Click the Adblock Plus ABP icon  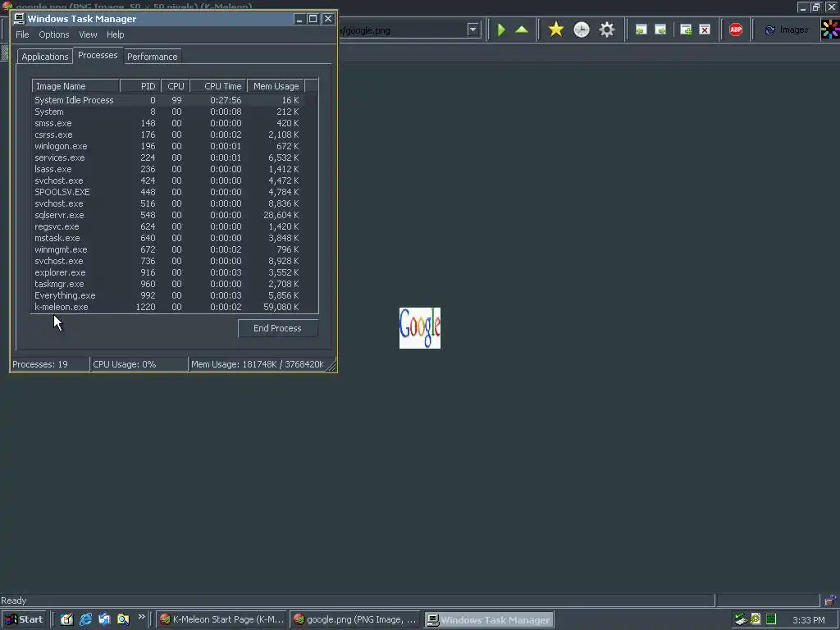click(x=736, y=30)
